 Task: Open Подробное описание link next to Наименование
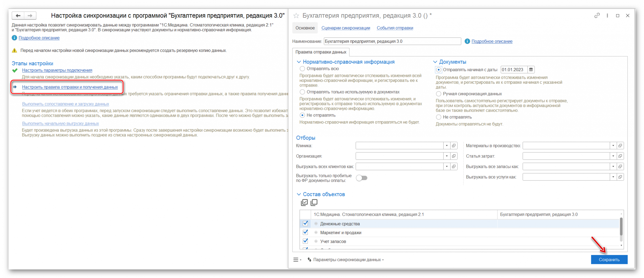point(492,41)
